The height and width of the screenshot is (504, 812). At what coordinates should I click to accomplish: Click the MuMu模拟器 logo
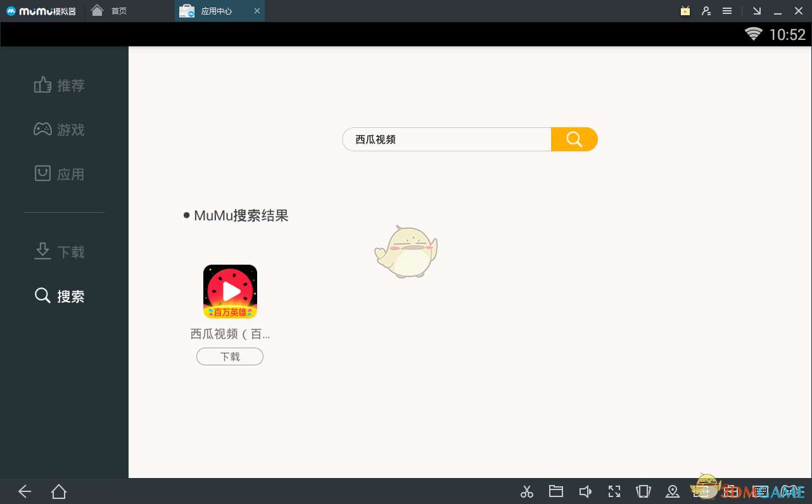(x=42, y=11)
